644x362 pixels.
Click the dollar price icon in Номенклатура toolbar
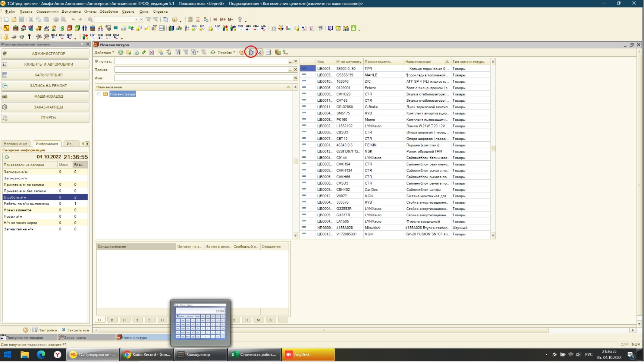pos(286,53)
